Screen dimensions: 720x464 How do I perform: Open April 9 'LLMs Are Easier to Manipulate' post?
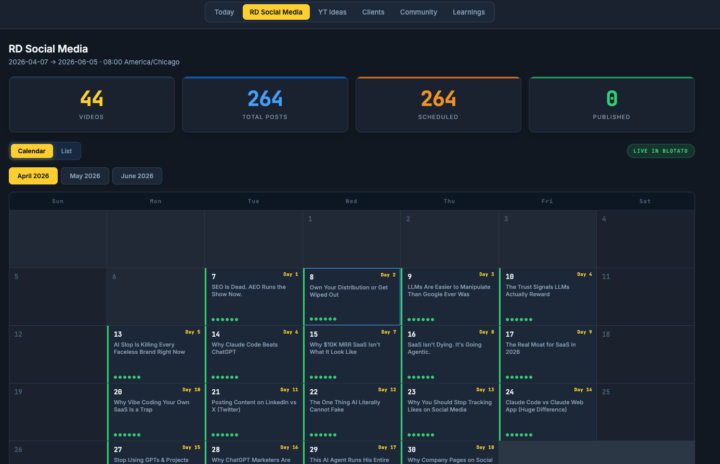point(450,296)
